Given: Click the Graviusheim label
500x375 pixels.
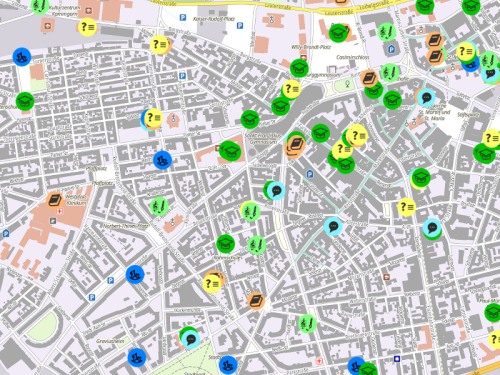Looking at the screenshot, I should pos(110,341).
